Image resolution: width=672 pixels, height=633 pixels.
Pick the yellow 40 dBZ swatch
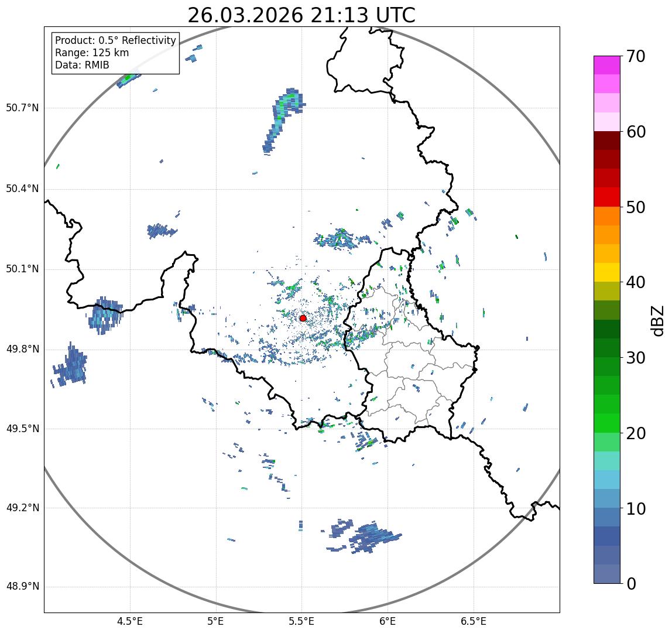click(x=607, y=272)
